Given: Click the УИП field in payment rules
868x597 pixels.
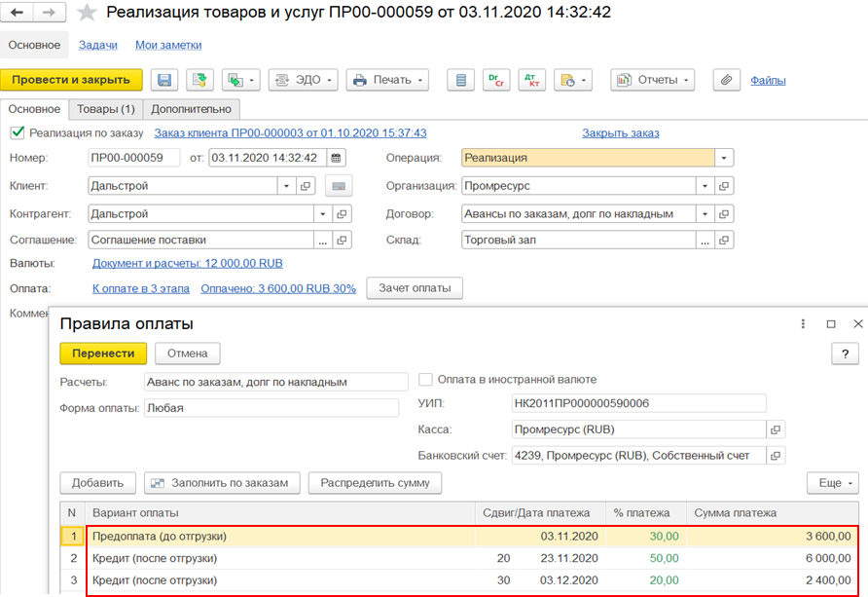Looking at the screenshot, I should tap(638, 404).
